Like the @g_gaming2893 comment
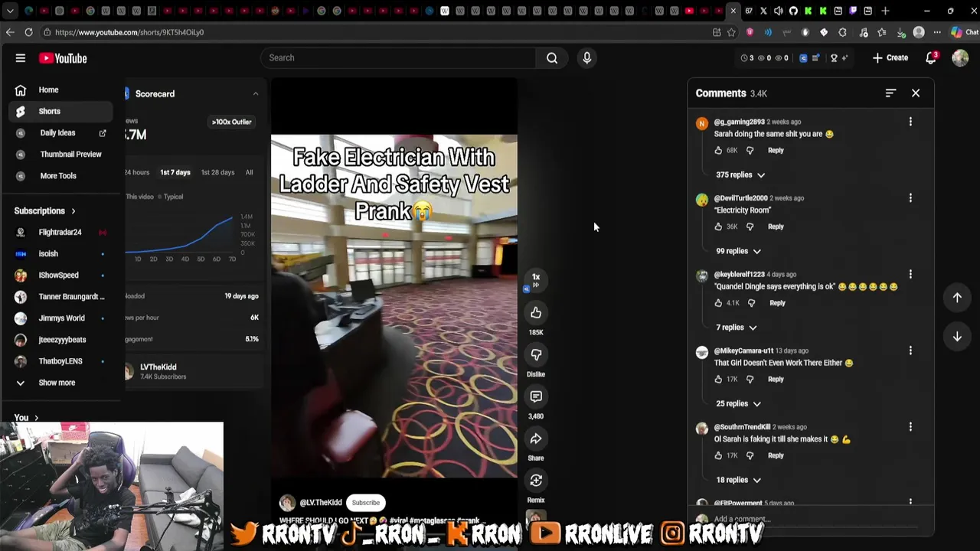 click(718, 151)
